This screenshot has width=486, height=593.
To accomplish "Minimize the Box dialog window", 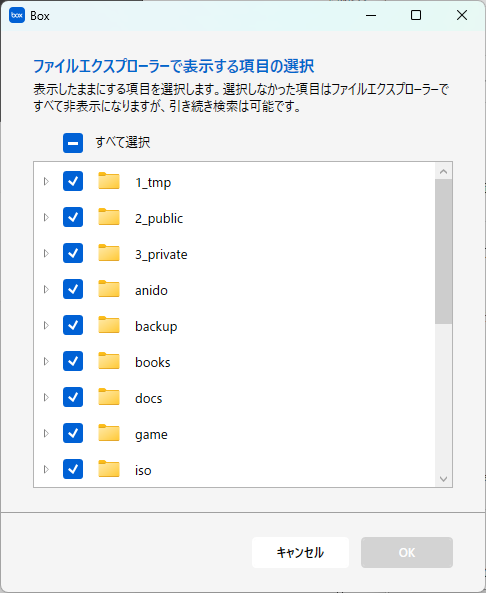I will tap(371, 16).
